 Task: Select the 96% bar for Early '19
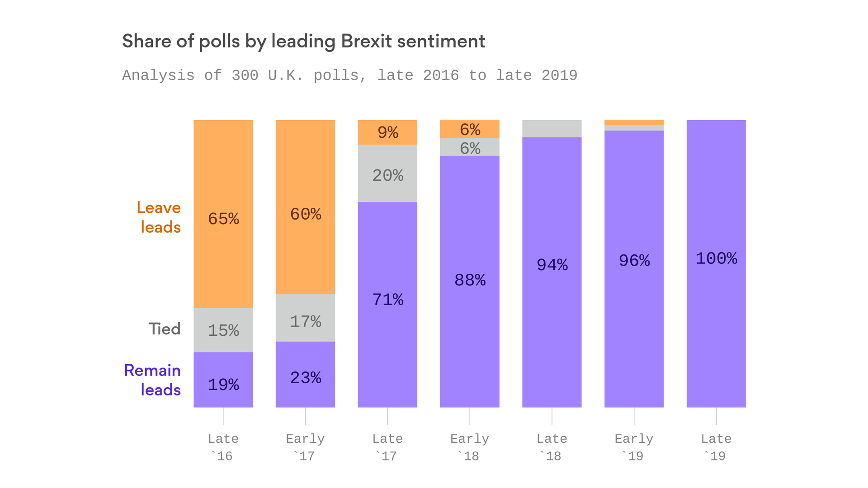[634, 268]
